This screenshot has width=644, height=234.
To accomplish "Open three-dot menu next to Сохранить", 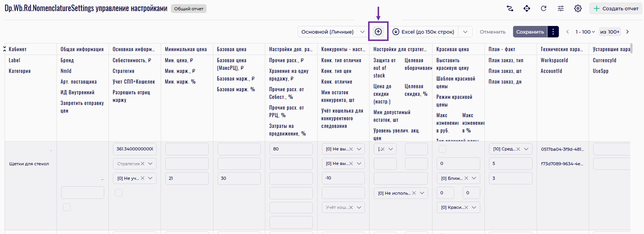I will coord(553,32).
